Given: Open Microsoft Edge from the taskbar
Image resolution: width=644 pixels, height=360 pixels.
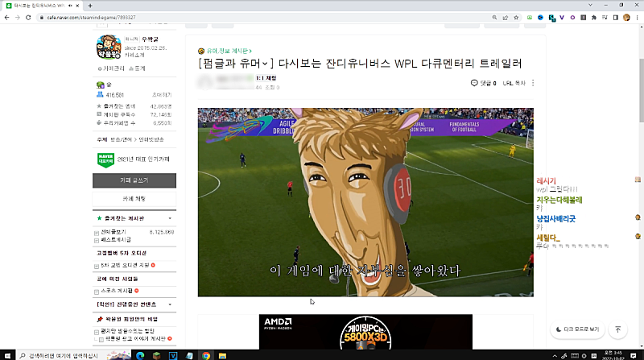Looking at the screenshot, I should pos(140,355).
